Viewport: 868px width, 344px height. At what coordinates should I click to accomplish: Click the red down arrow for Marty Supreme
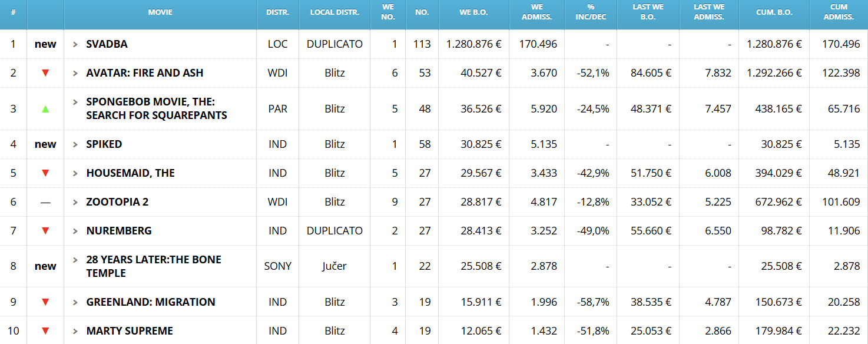click(45, 331)
